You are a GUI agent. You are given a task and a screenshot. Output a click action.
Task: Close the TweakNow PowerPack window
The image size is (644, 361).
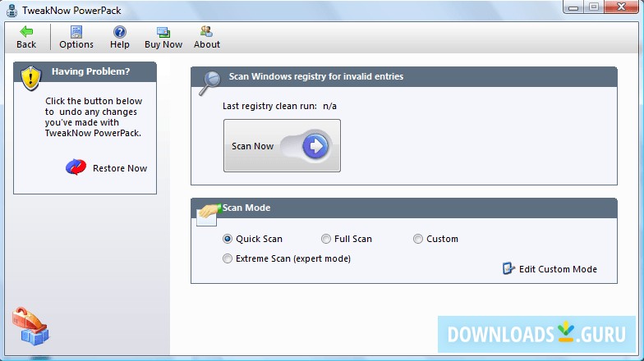click(621, 7)
